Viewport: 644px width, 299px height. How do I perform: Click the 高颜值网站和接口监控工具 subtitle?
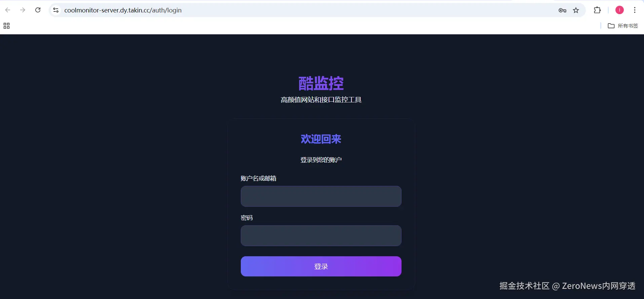(321, 100)
